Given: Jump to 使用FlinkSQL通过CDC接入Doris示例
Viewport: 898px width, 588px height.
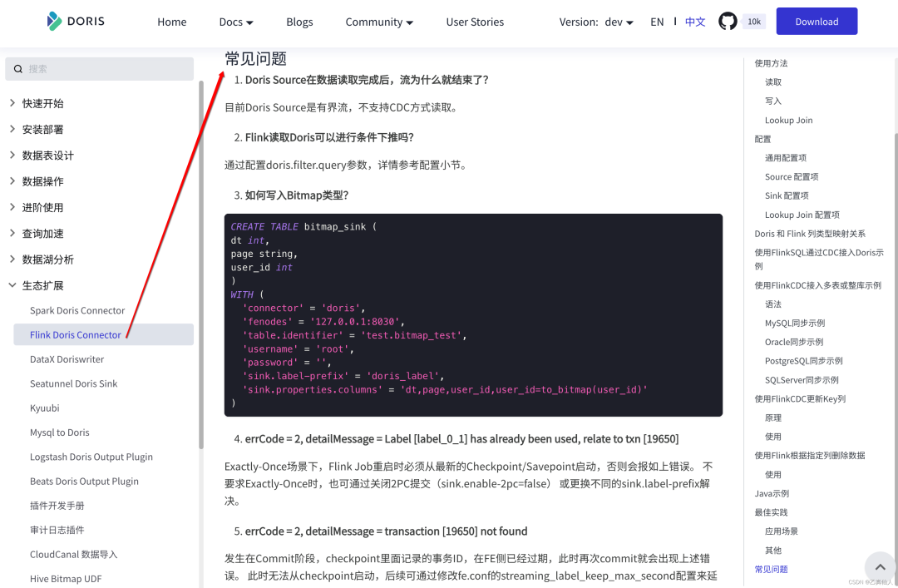Looking at the screenshot, I should tap(819, 259).
